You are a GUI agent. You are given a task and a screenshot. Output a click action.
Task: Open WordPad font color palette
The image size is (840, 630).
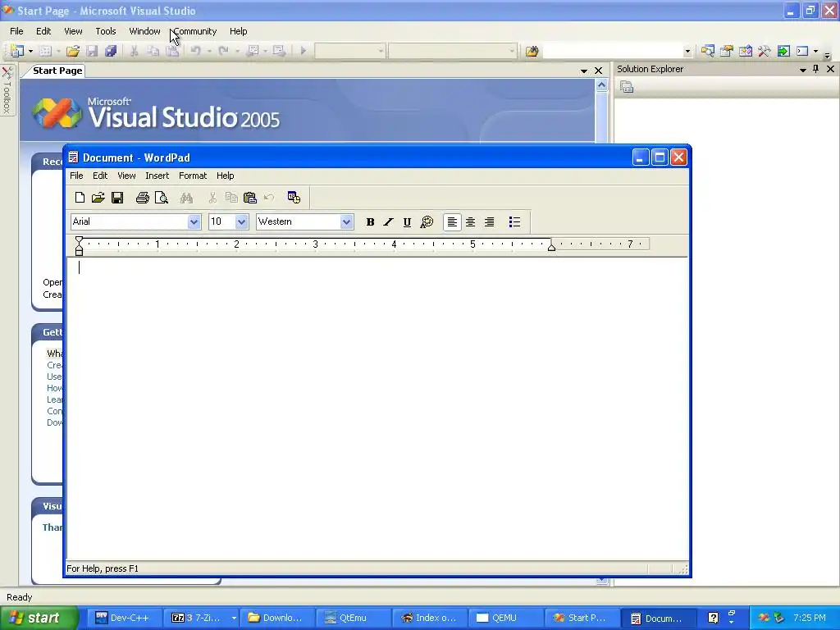coord(427,221)
